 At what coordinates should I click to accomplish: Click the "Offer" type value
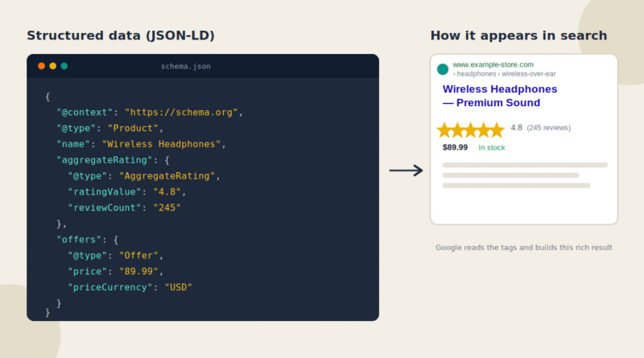138,256
